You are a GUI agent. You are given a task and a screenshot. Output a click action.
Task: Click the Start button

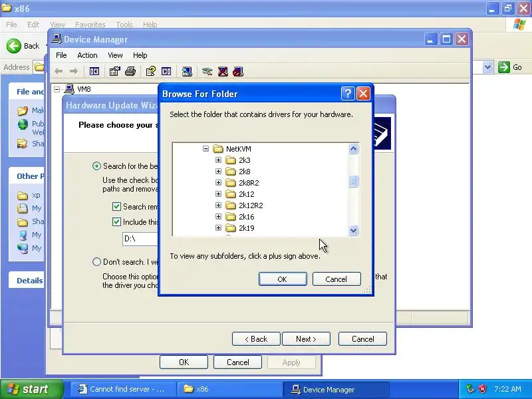point(31,389)
